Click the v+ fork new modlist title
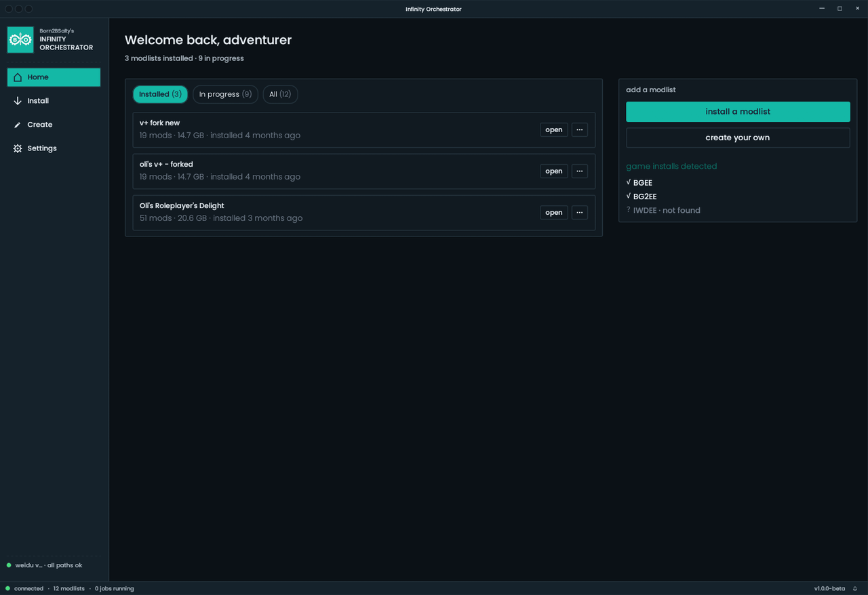 click(x=159, y=123)
